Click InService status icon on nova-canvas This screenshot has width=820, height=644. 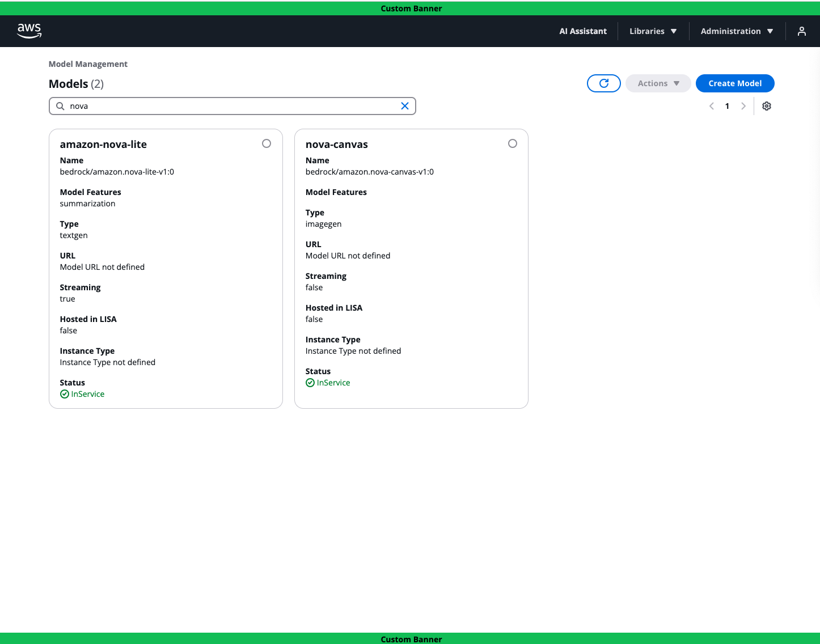(310, 383)
